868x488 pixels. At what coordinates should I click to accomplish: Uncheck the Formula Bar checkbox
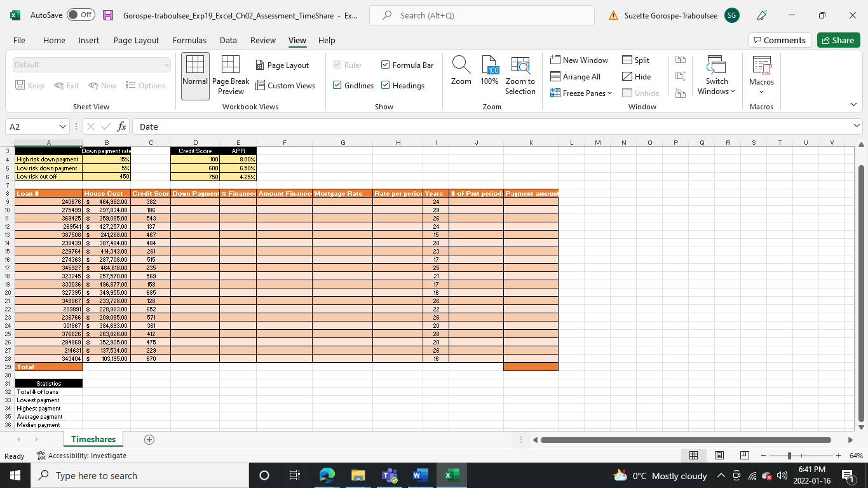pos(385,65)
